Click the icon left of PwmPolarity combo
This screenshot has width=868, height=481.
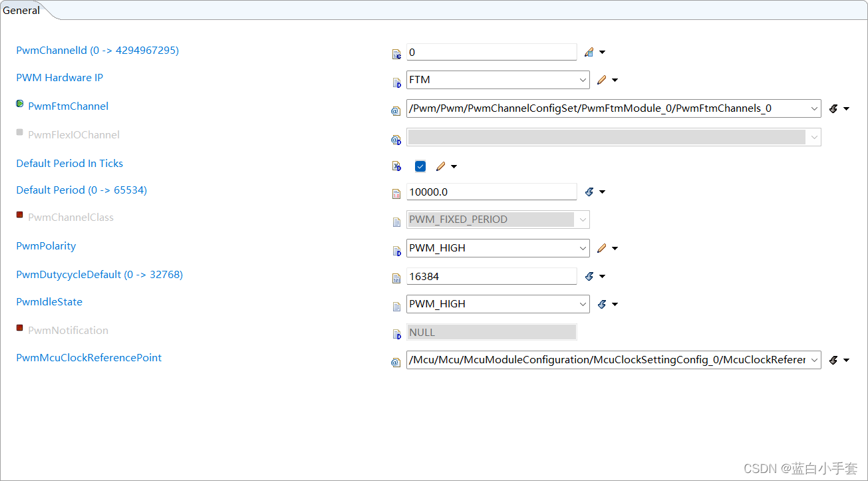click(396, 251)
